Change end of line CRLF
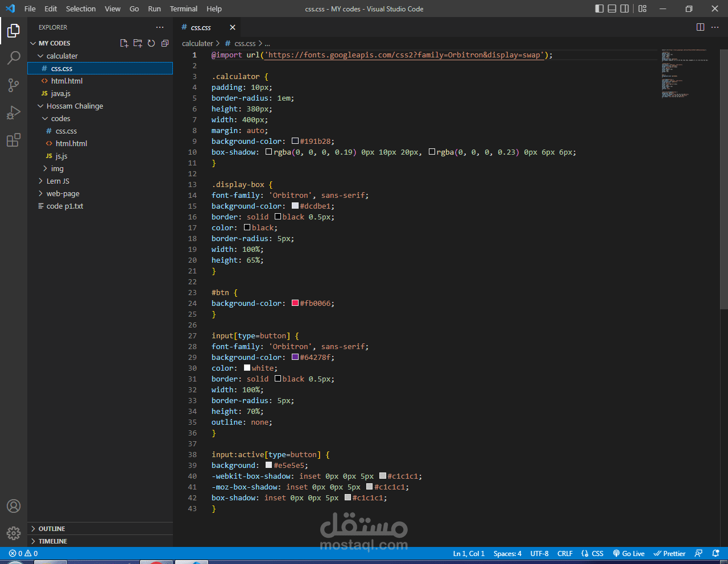 tap(565, 553)
